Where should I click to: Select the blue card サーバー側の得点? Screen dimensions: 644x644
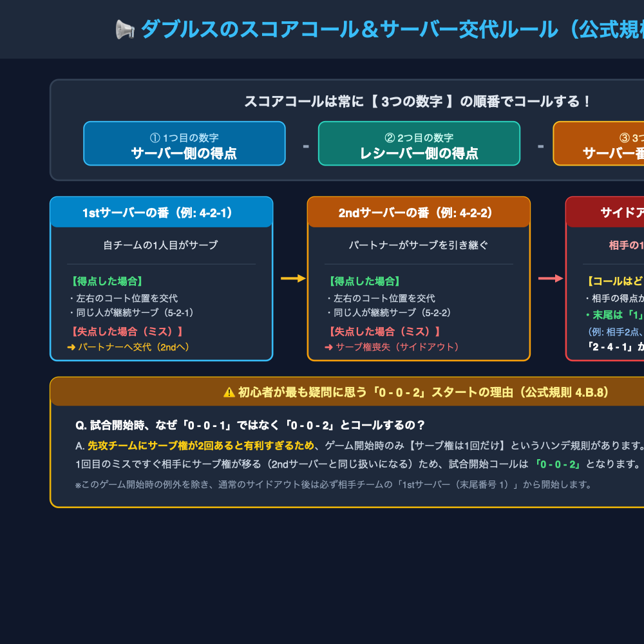point(184,144)
